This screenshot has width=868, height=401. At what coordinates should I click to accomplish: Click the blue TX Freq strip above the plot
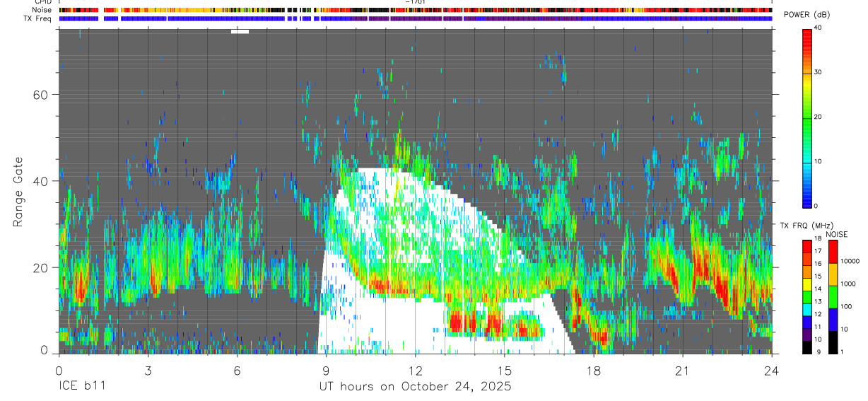415,18
